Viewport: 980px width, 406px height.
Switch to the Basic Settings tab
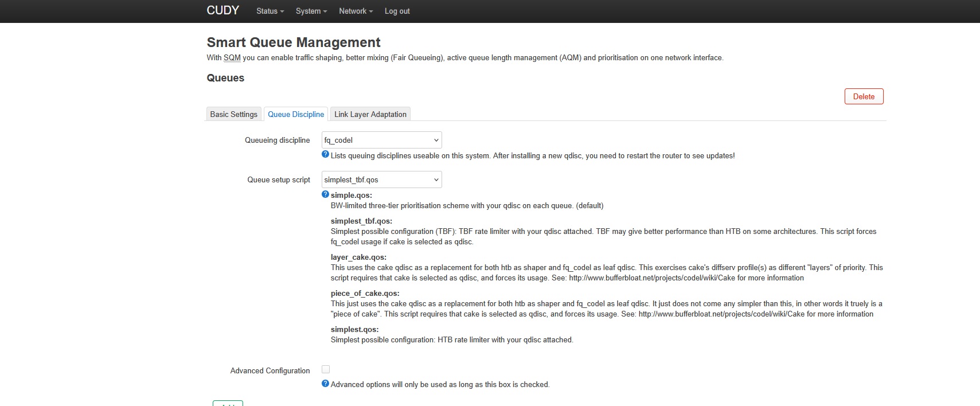coord(233,114)
